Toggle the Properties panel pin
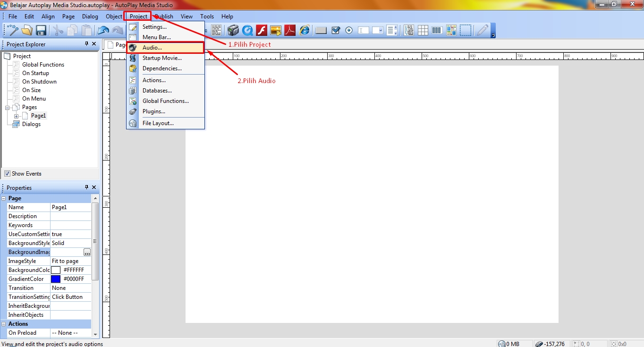 tap(86, 187)
